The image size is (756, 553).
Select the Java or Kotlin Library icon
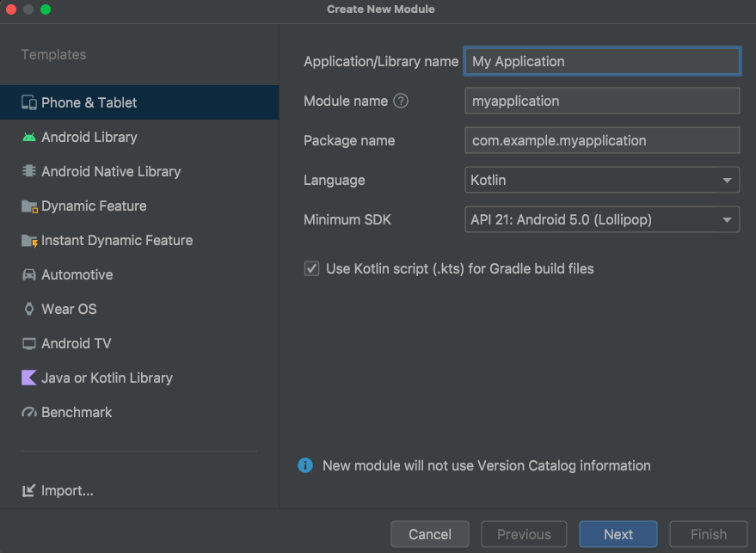pos(29,378)
